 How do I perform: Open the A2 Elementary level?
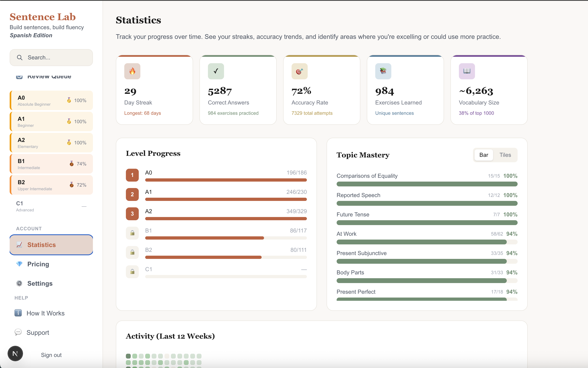51,143
